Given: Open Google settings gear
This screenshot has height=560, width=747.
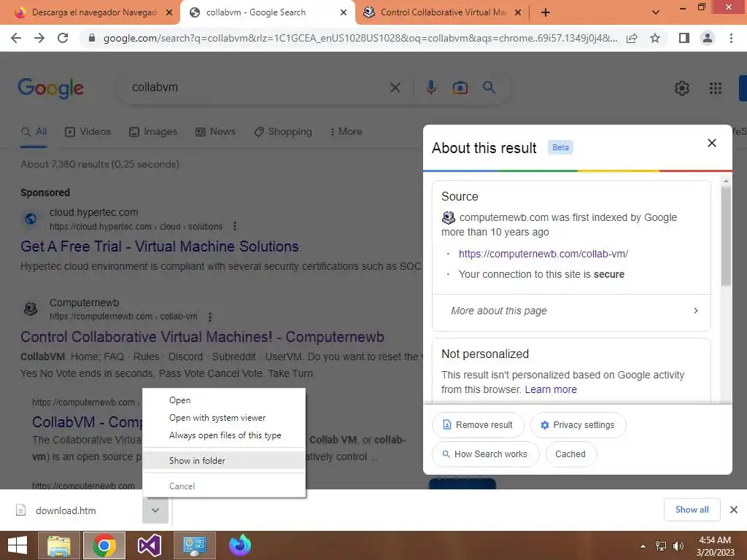Looking at the screenshot, I should click(x=682, y=88).
